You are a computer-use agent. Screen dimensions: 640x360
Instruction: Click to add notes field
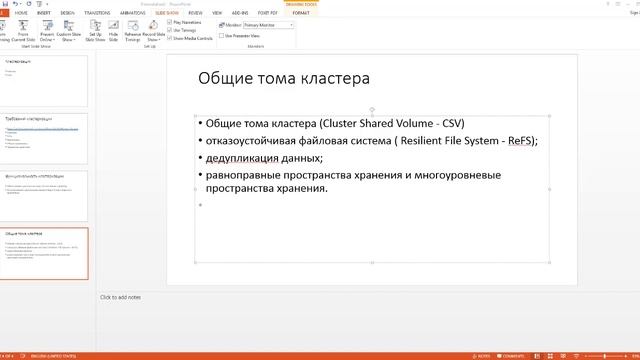coord(120,298)
